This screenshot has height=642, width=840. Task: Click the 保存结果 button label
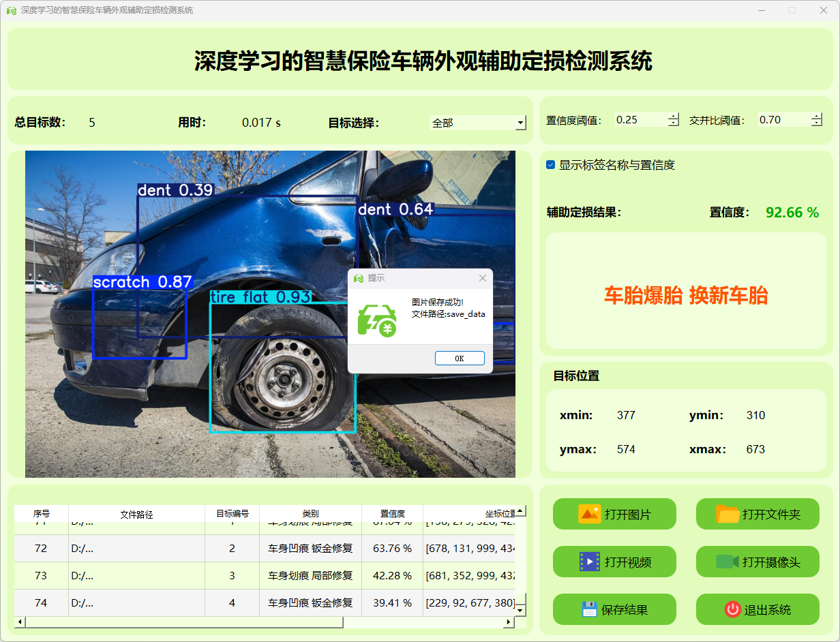tap(624, 610)
